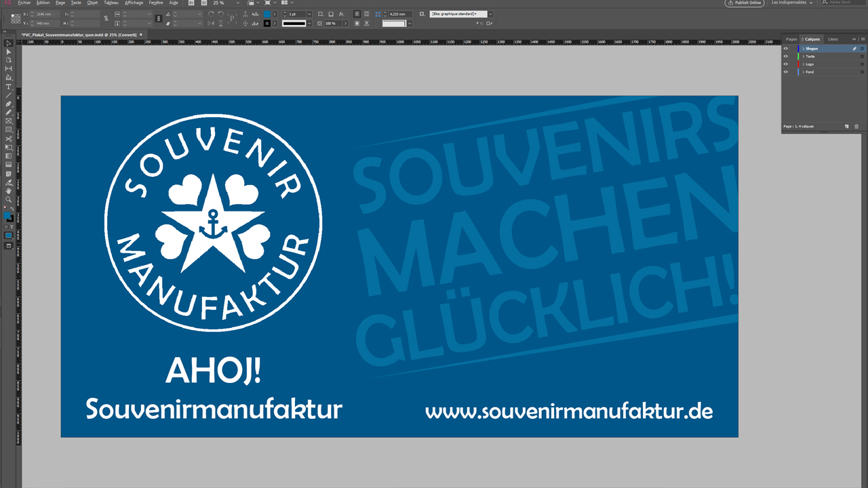Select the Pen tool
The height and width of the screenshot is (488, 868).
9,104
